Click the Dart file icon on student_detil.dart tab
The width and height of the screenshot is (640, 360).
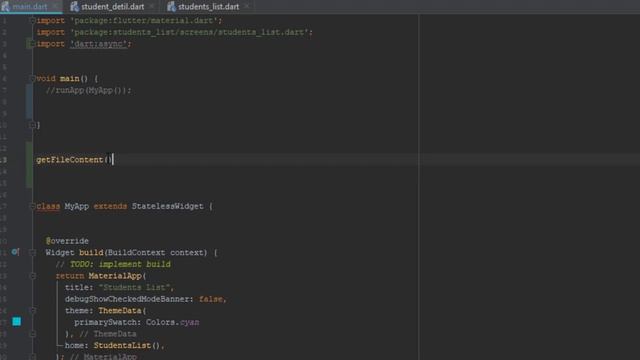pyautogui.click(x=74, y=7)
